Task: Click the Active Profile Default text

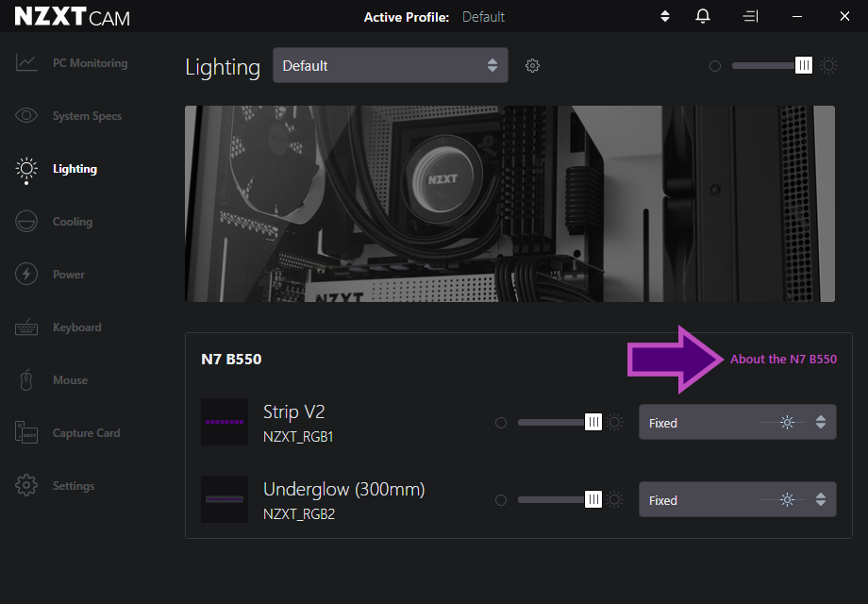Action: point(483,17)
